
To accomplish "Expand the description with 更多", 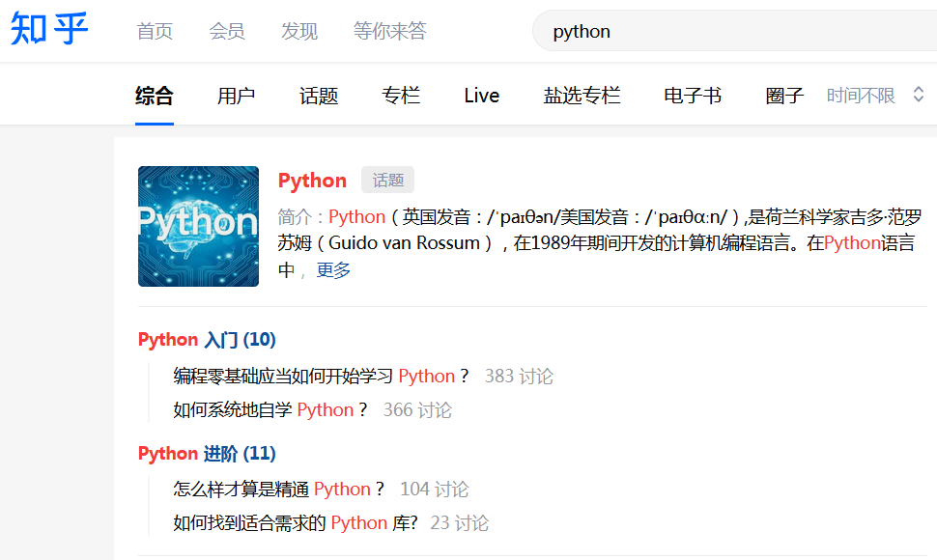I will coord(333,270).
